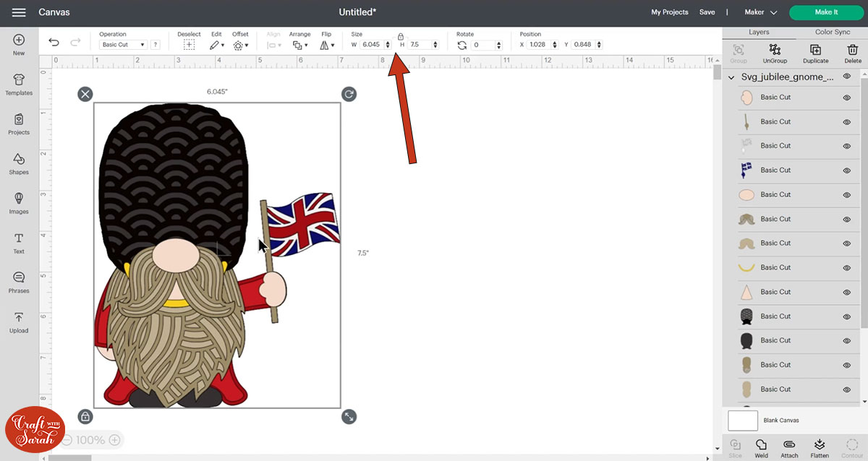868x461 pixels.
Task: Click the Blank Canvas color swatch
Action: [742, 420]
